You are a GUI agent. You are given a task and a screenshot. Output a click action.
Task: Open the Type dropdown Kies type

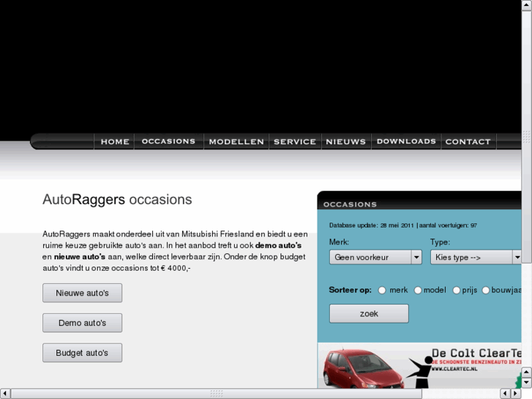click(x=476, y=257)
